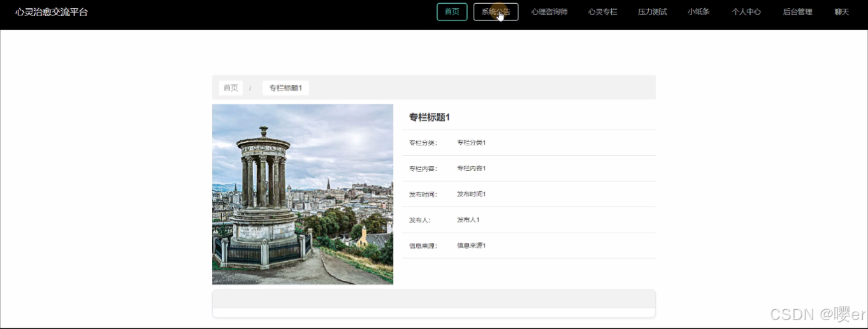The image size is (868, 329).
Task: Select the 信息来源1 value
Action: [x=472, y=245]
